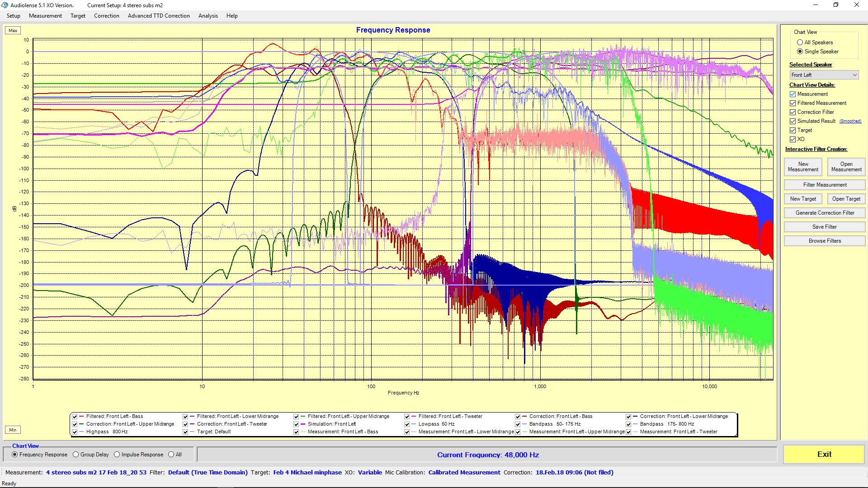Screen dimensions: 868x488
Task: Click the Max chart scale button
Action: tap(13, 31)
